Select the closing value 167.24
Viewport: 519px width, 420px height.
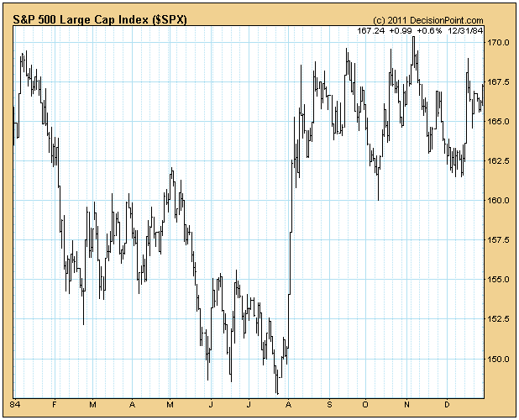(370, 31)
